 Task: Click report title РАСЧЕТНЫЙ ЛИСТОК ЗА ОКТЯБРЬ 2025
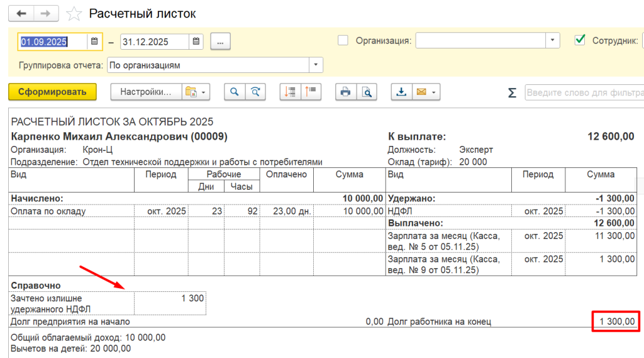coord(112,121)
